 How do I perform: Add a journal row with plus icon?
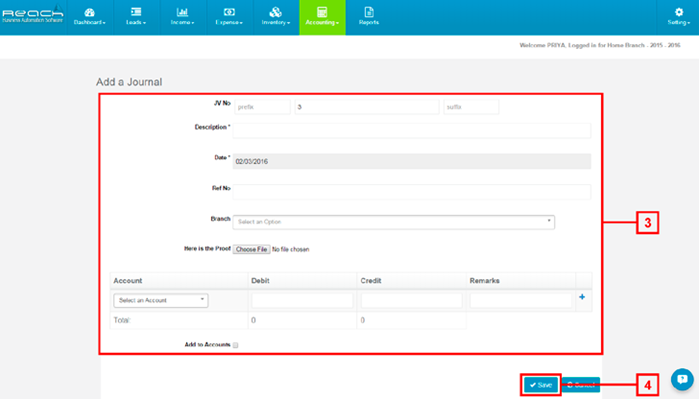[x=582, y=297]
